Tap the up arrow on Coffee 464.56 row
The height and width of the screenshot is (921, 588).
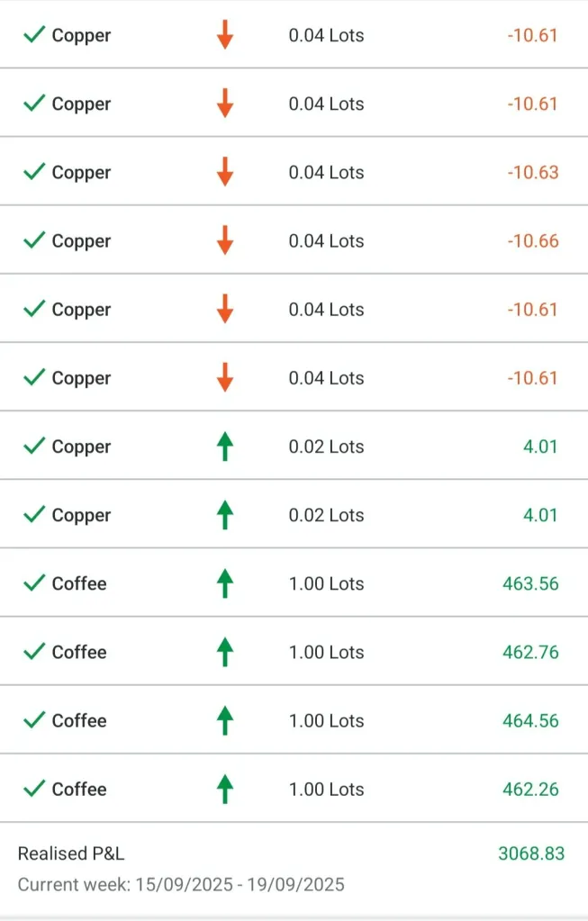pyautogui.click(x=225, y=720)
